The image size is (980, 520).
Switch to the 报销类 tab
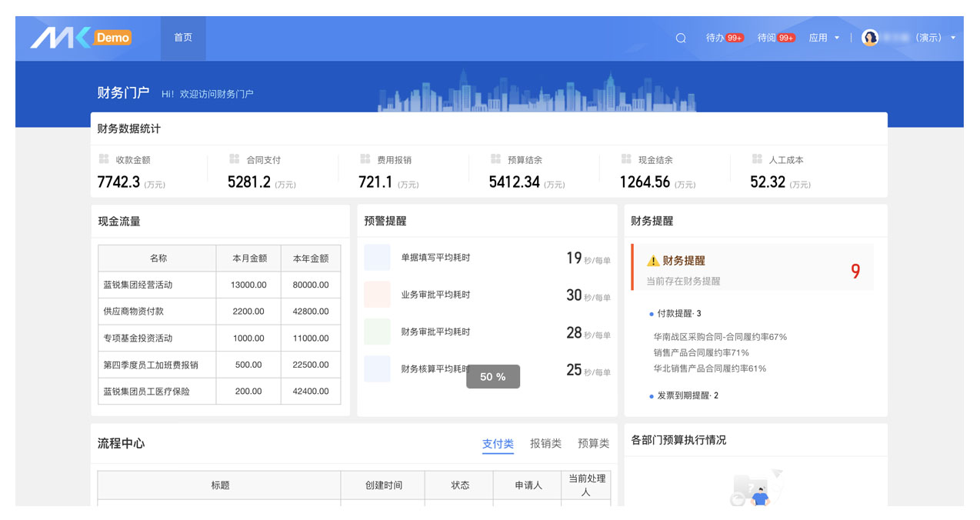[545, 444]
